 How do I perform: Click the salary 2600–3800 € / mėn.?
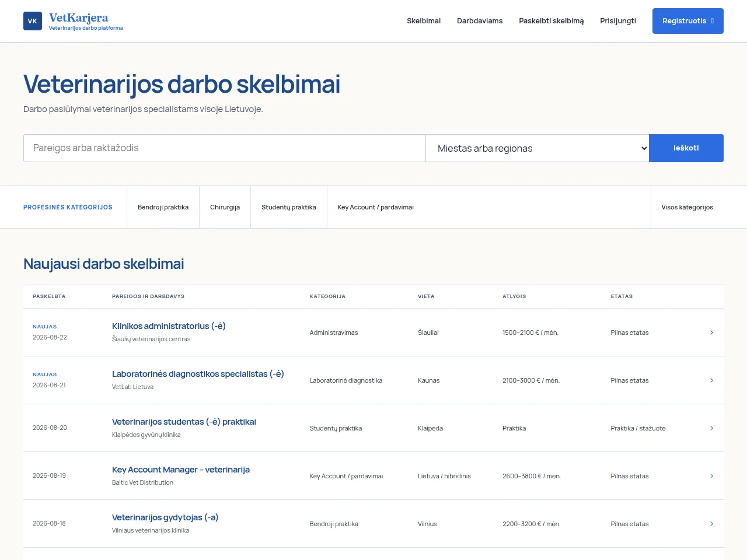click(532, 476)
